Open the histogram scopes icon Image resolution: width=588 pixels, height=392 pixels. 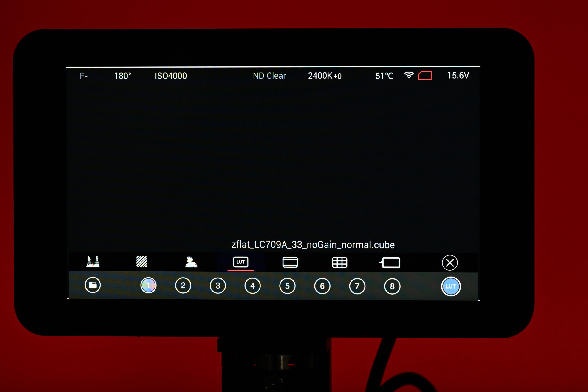tap(93, 261)
